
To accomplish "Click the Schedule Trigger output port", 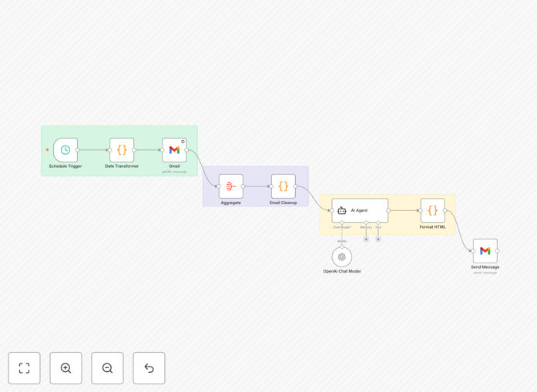I will point(78,150).
